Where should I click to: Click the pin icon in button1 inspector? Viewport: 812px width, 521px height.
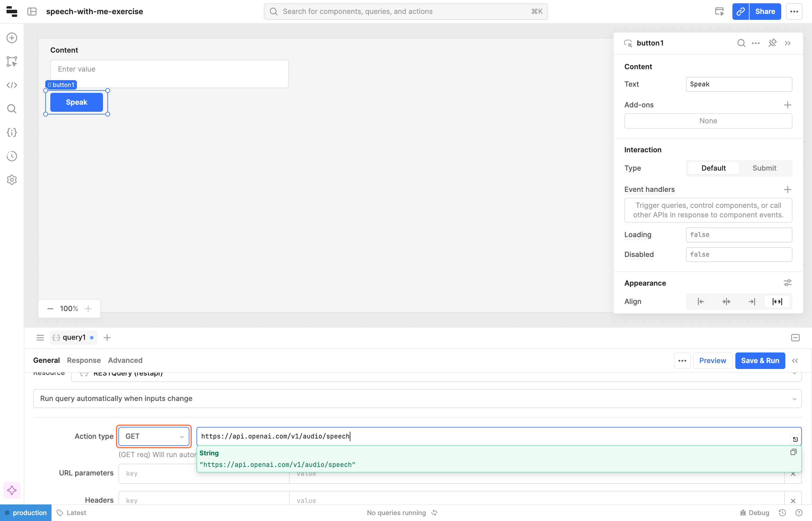[x=772, y=43]
